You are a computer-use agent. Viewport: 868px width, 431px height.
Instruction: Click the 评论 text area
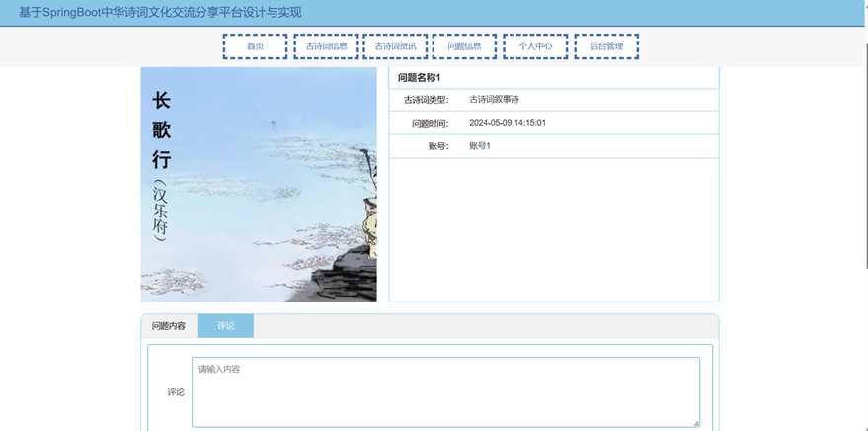point(445,392)
